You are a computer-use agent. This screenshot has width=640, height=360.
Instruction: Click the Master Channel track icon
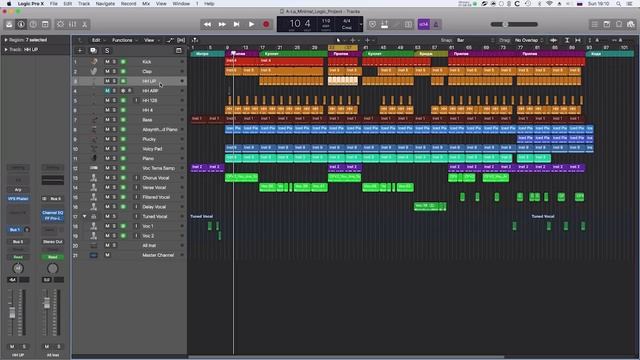click(x=93, y=255)
